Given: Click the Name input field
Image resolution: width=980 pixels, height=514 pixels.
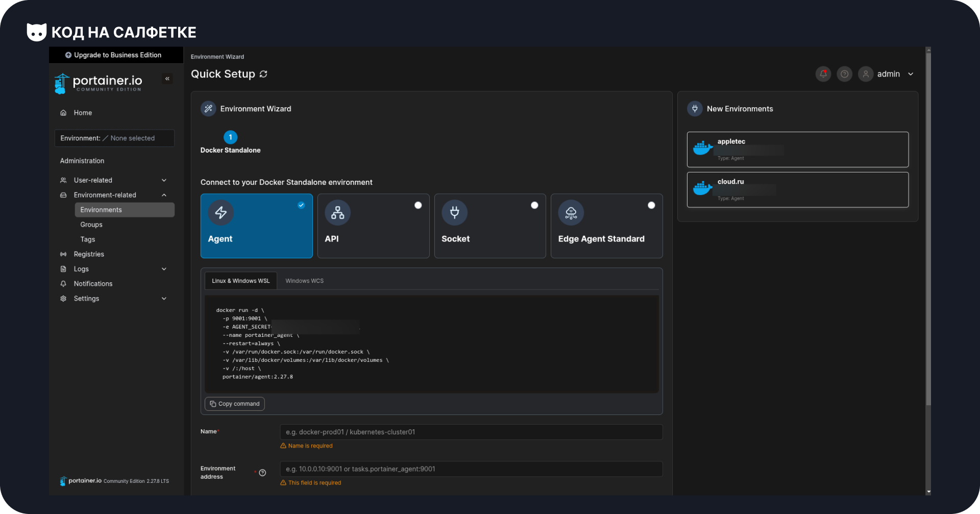Looking at the screenshot, I should tap(471, 432).
